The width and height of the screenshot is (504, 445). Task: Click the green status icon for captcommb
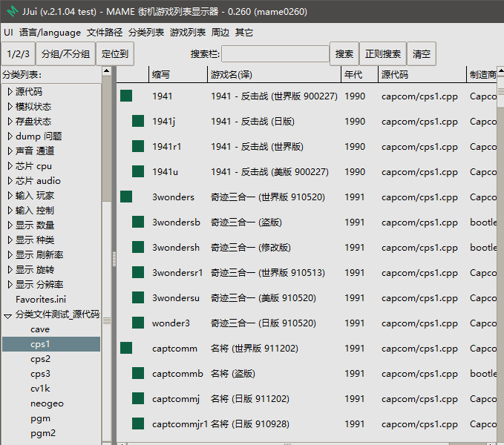coord(138,373)
